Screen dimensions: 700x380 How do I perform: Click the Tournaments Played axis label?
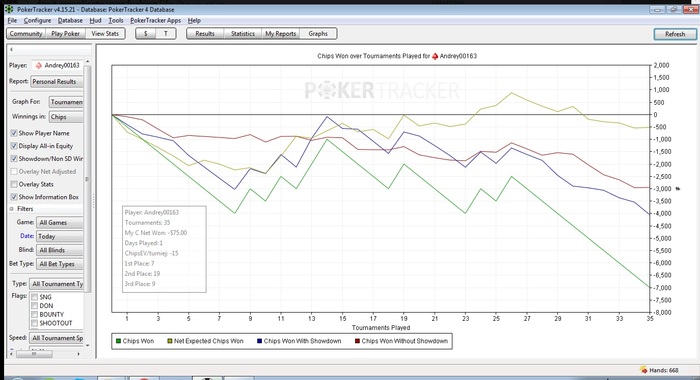pos(381,327)
